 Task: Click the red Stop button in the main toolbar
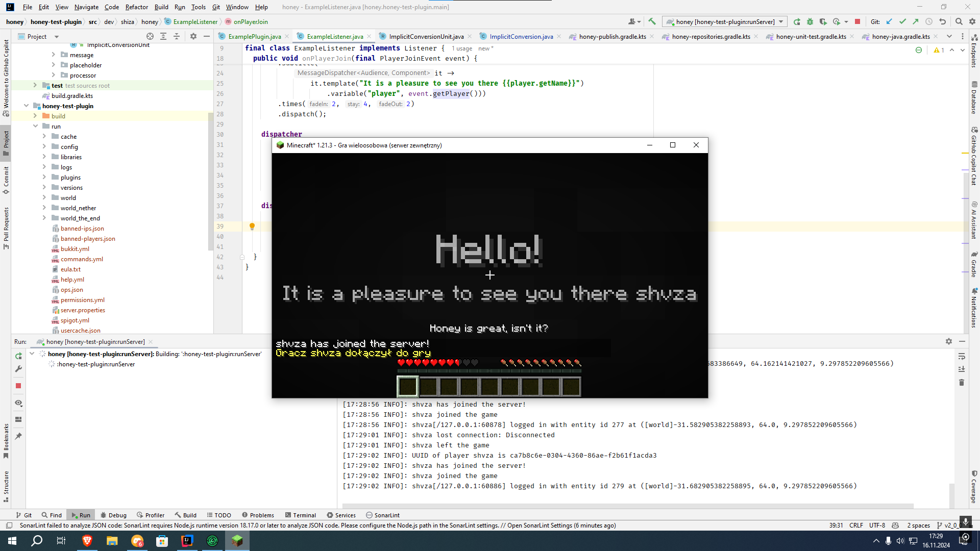tap(857, 21)
